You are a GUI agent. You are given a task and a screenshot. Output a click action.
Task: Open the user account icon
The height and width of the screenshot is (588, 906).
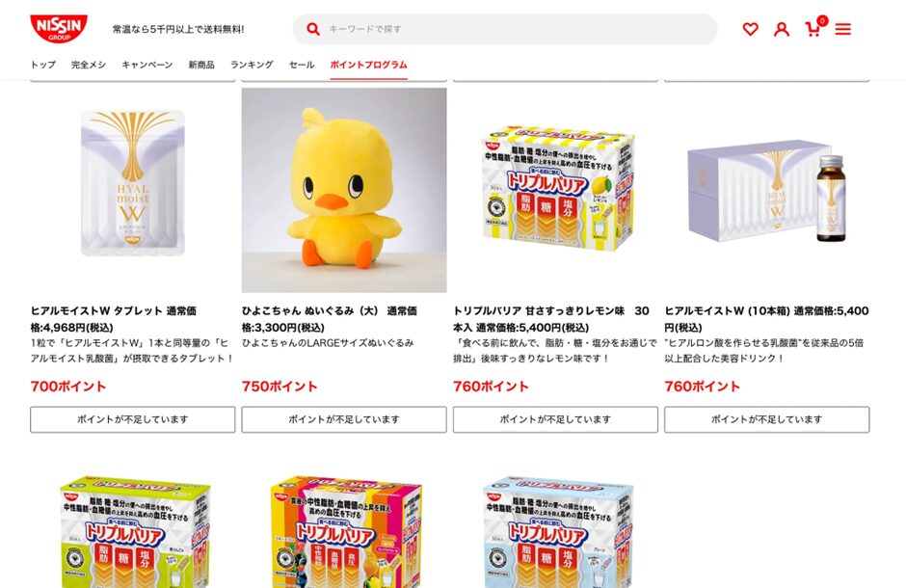click(782, 29)
